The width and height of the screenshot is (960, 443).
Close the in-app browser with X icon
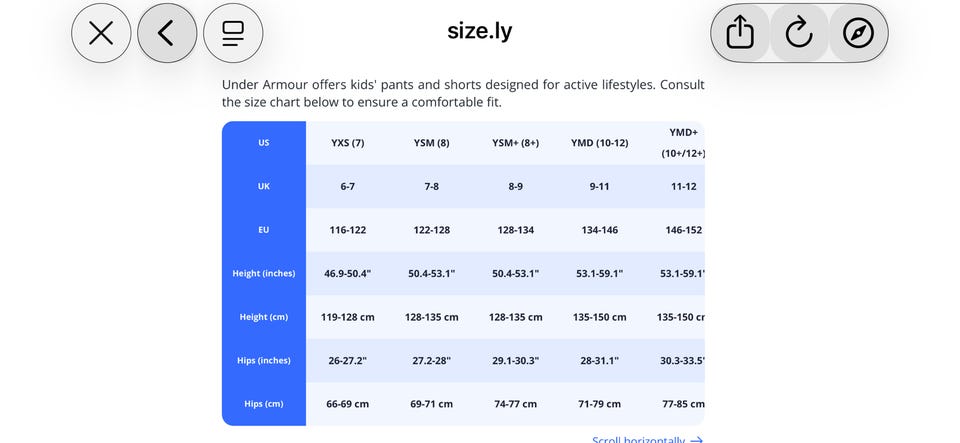click(x=101, y=33)
